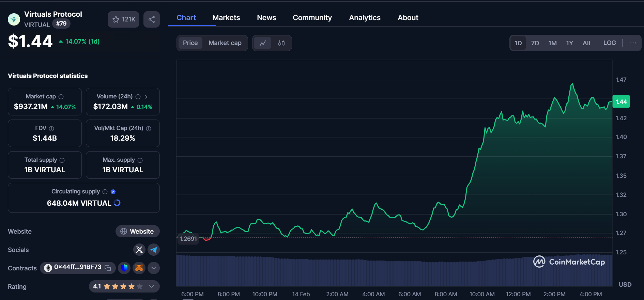Viewport: 644px width, 300px height.
Task: Click the Virtuals Protocol statistics heading
Action: point(48,76)
